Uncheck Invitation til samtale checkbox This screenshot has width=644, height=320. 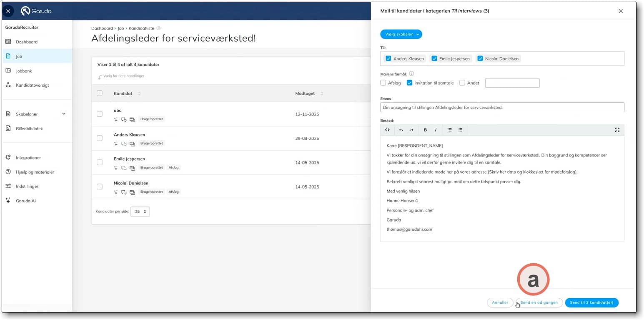[x=409, y=83]
